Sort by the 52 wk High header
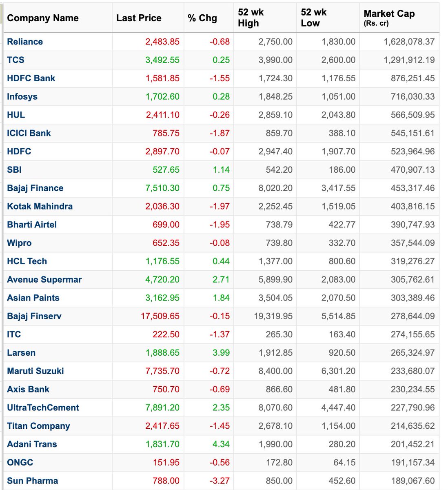Screen dimensions: 448x490 pyautogui.click(x=251, y=18)
